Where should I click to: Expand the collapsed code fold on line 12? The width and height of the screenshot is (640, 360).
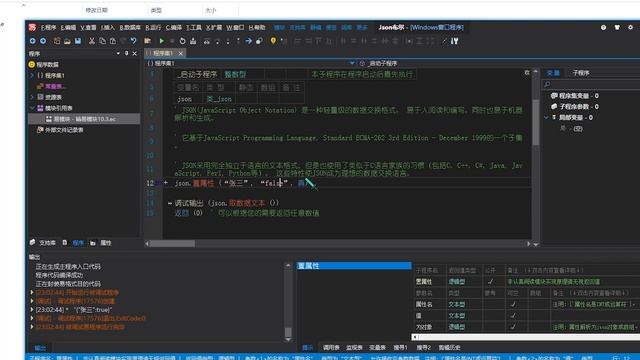click(x=166, y=183)
